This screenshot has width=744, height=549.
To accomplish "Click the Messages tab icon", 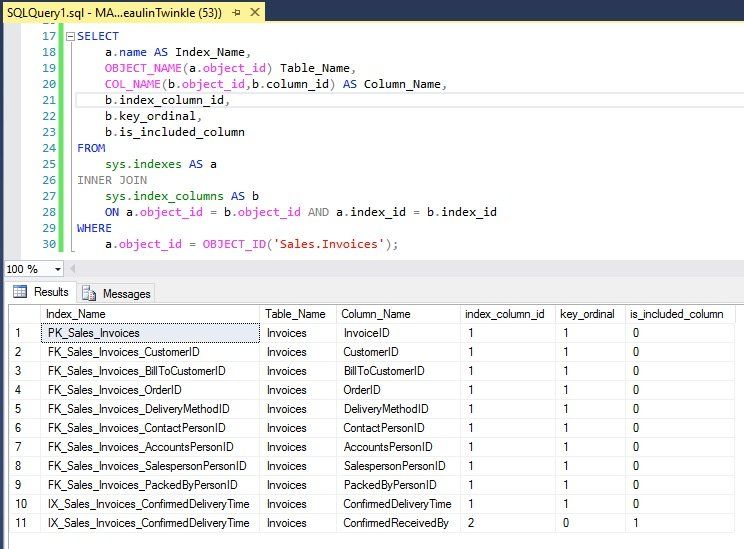I will coord(89,293).
